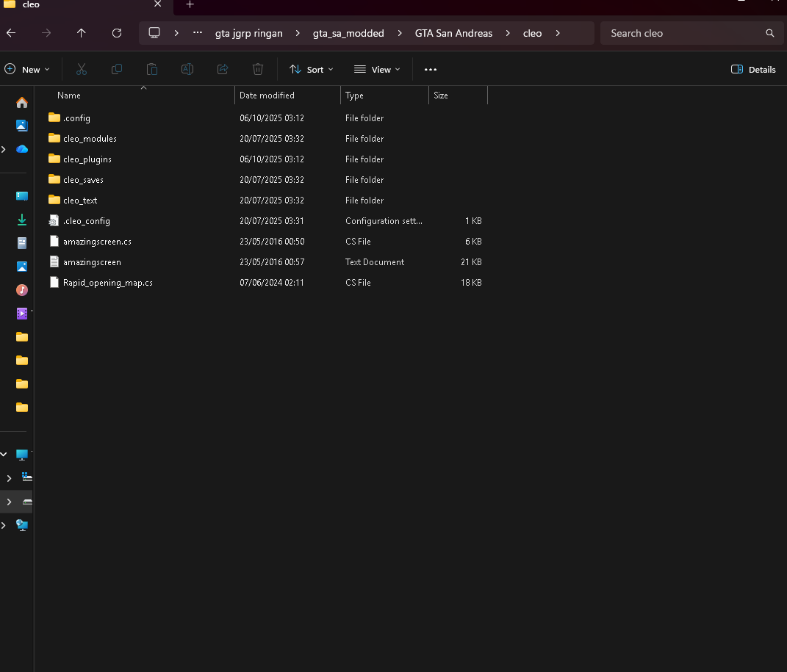The width and height of the screenshot is (787, 672).
Task: Expand chevron after cleo in breadcrumb
Action: [x=558, y=33]
